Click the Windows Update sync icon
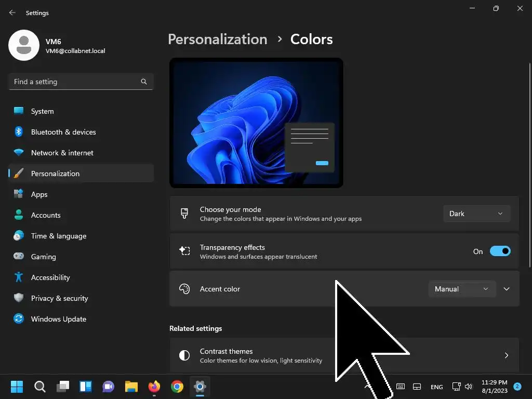This screenshot has width=532, height=399. click(x=19, y=318)
